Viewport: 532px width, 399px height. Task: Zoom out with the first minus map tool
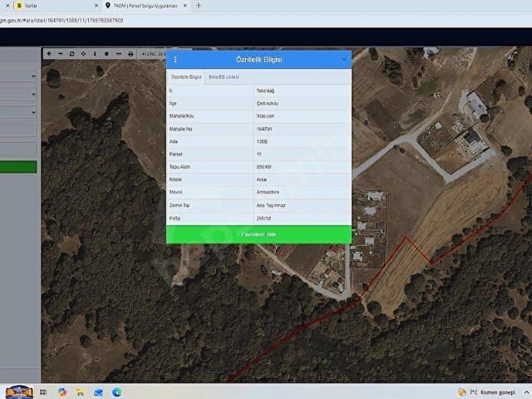pos(61,53)
